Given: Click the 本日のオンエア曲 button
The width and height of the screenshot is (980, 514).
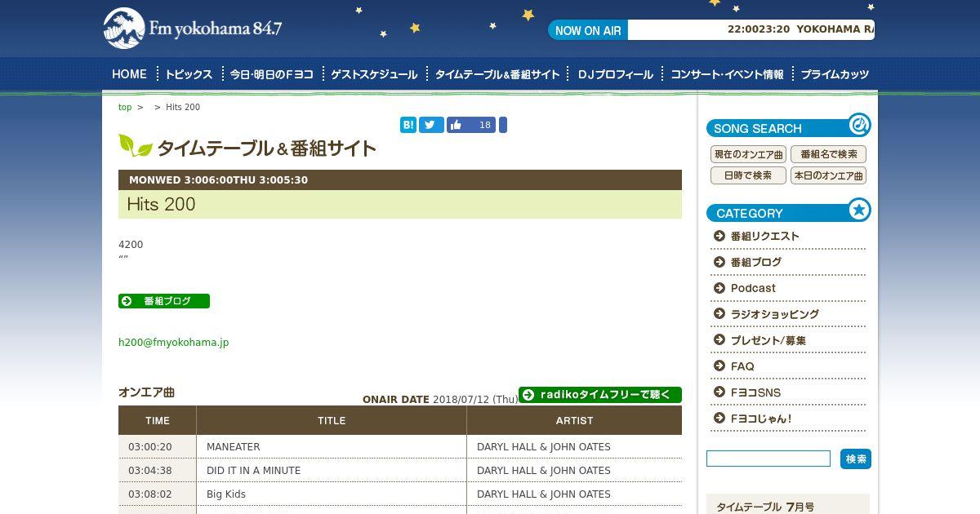Looking at the screenshot, I should 828,175.
